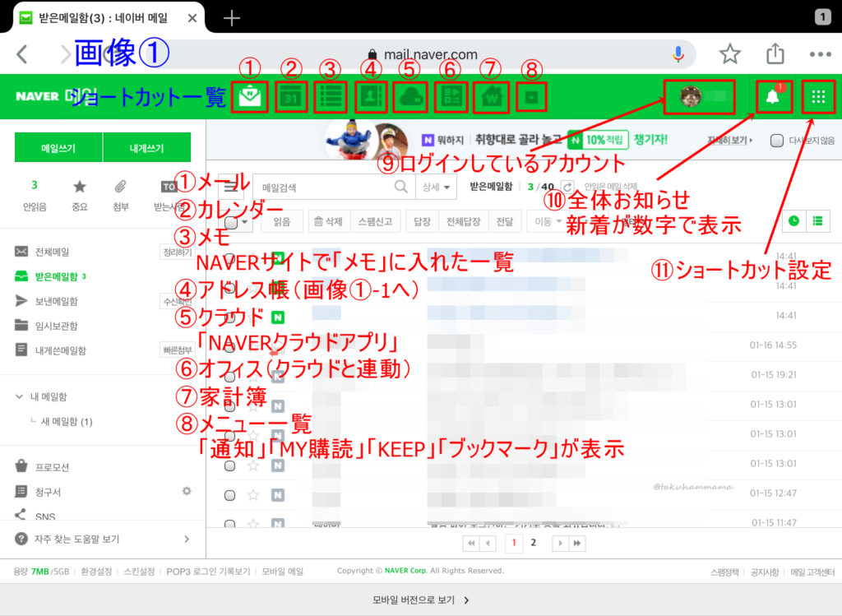
Task: Open the 받은메일함 inbox folder
Action: coord(57,276)
